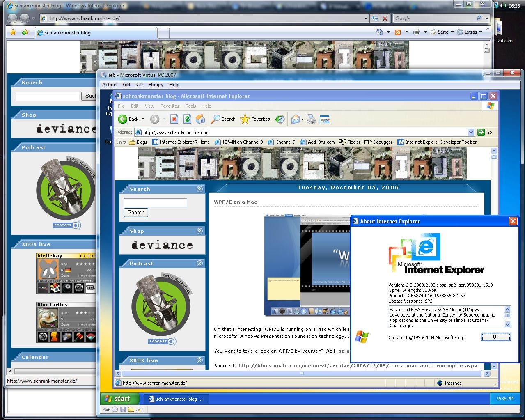Image resolution: width=525 pixels, height=420 pixels.
Task: Open the IE7 Extras menu
Action: (470, 32)
